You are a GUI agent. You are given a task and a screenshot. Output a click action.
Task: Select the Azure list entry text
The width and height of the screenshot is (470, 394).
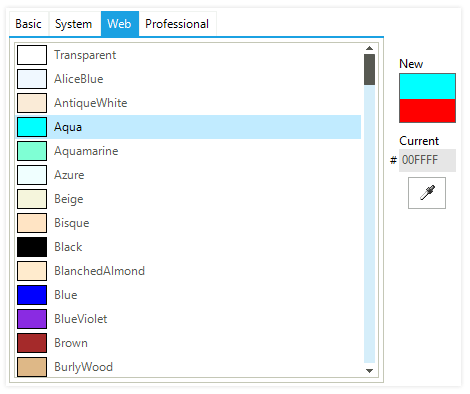(69, 175)
